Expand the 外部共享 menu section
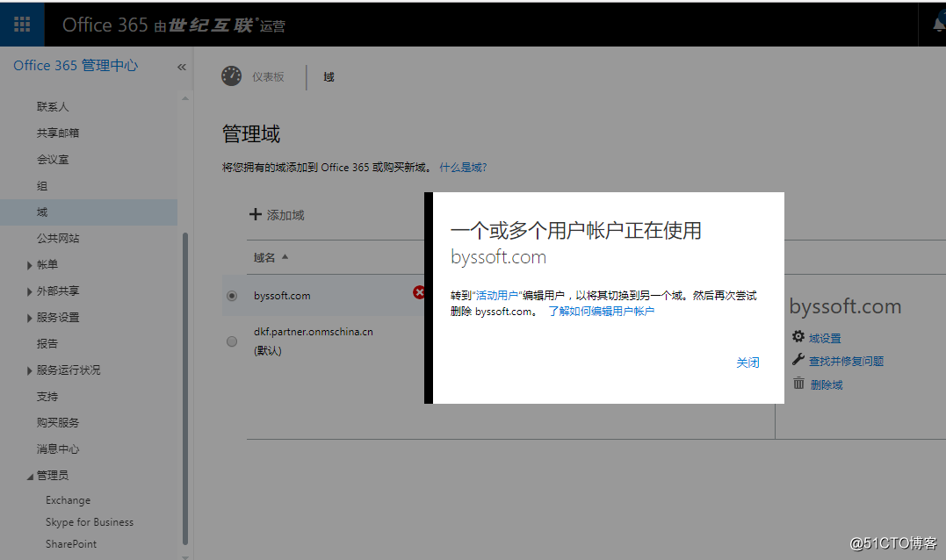 [30, 291]
